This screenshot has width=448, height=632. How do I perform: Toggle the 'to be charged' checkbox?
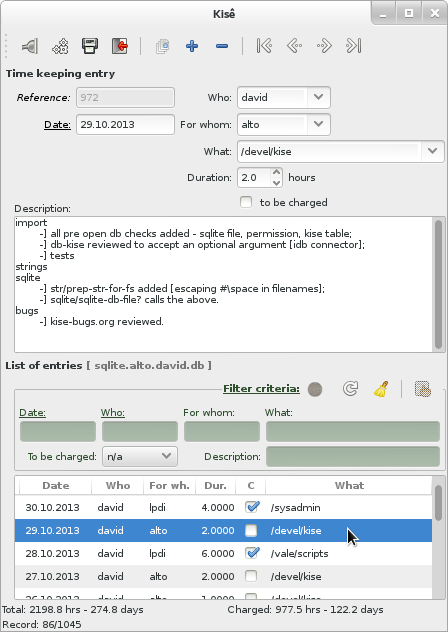pyautogui.click(x=246, y=202)
